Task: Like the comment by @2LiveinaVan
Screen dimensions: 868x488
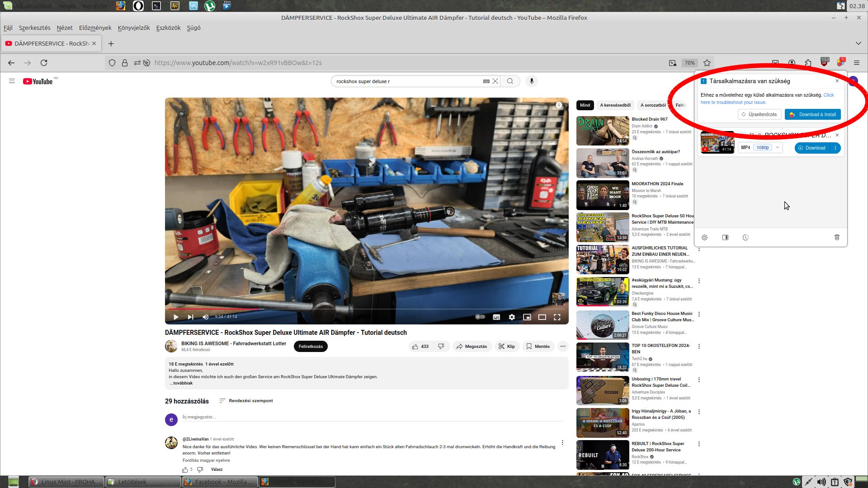Action: click(185, 470)
